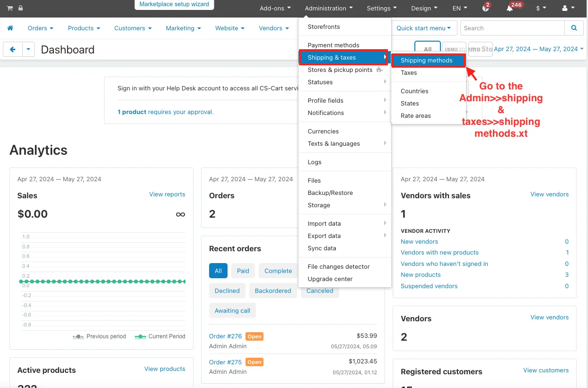Click the lock icon beside the cart
The width and height of the screenshot is (588, 388).
tap(20, 8)
